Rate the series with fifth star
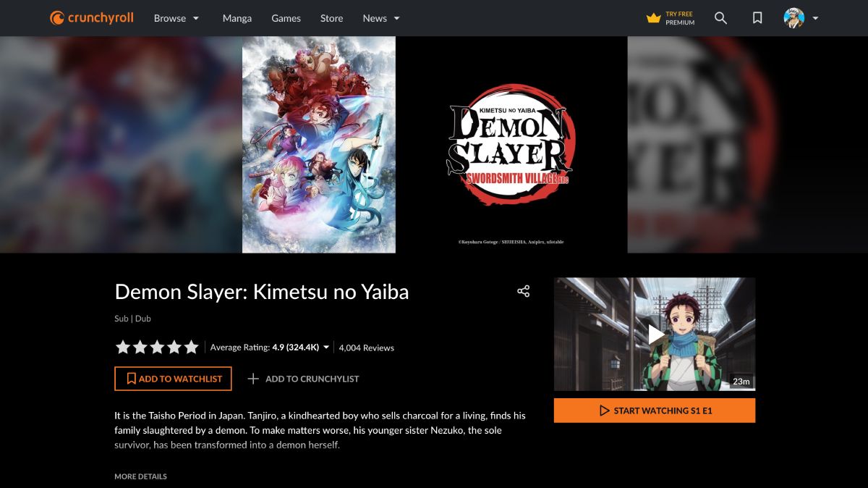This screenshot has height=488, width=868. click(191, 348)
